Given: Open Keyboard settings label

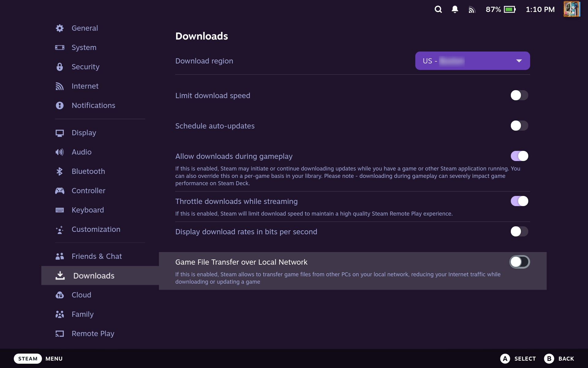Looking at the screenshot, I should (x=88, y=210).
